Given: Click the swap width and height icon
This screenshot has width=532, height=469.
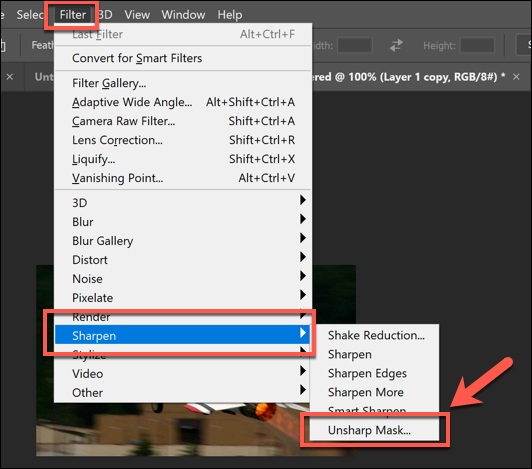Looking at the screenshot, I should coord(396,45).
